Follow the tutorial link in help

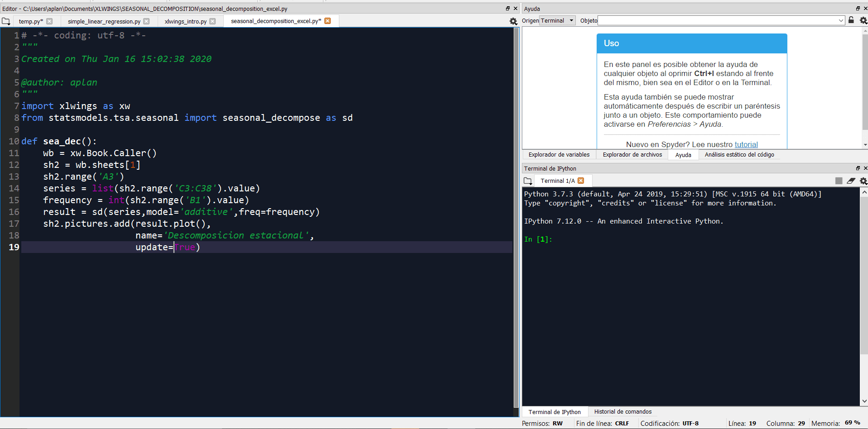click(746, 144)
